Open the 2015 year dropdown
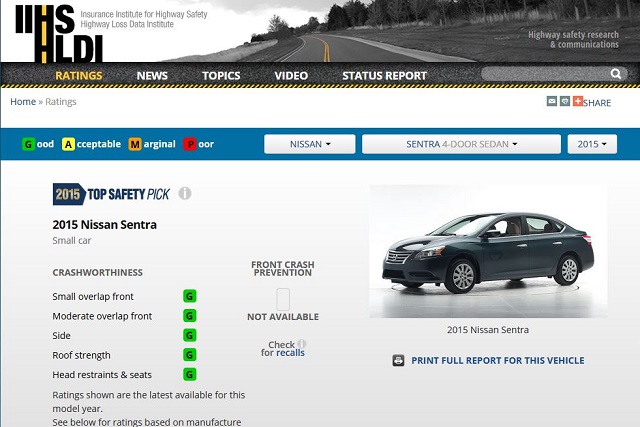Viewport: 640px width, 427px height. (592, 144)
